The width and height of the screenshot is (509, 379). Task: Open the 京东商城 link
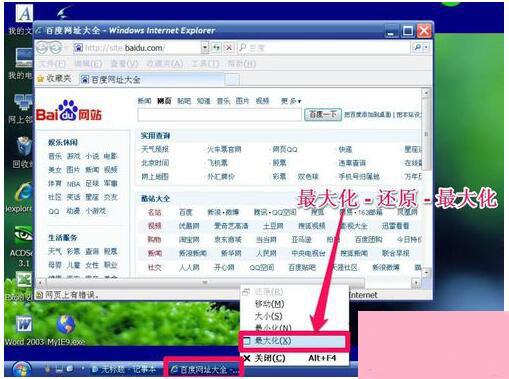(228, 239)
